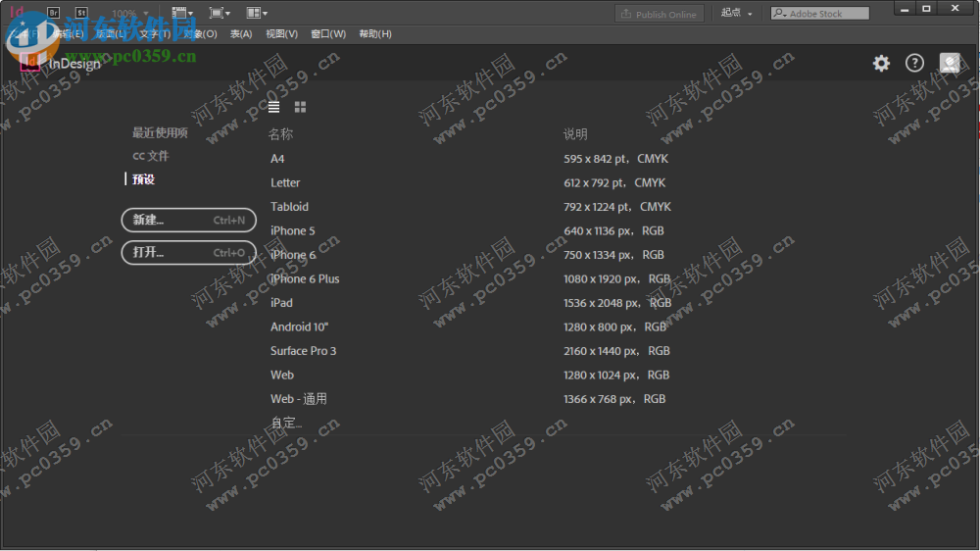
Task: Select the Android 10" preset
Action: pyautogui.click(x=299, y=326)
